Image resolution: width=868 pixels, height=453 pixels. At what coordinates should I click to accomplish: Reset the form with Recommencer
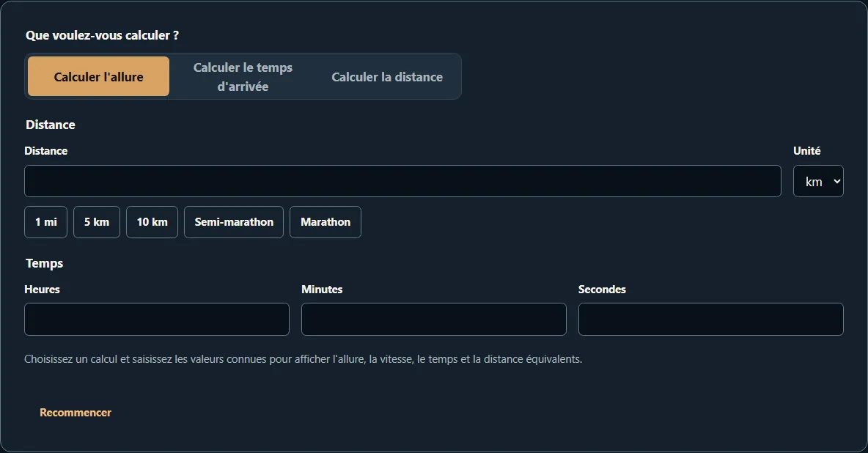pos(76,413)
